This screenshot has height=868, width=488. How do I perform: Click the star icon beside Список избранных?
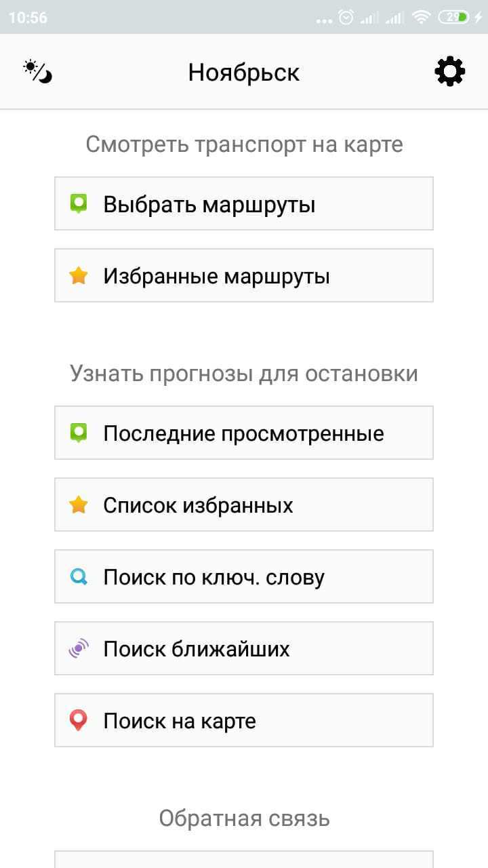79,504
